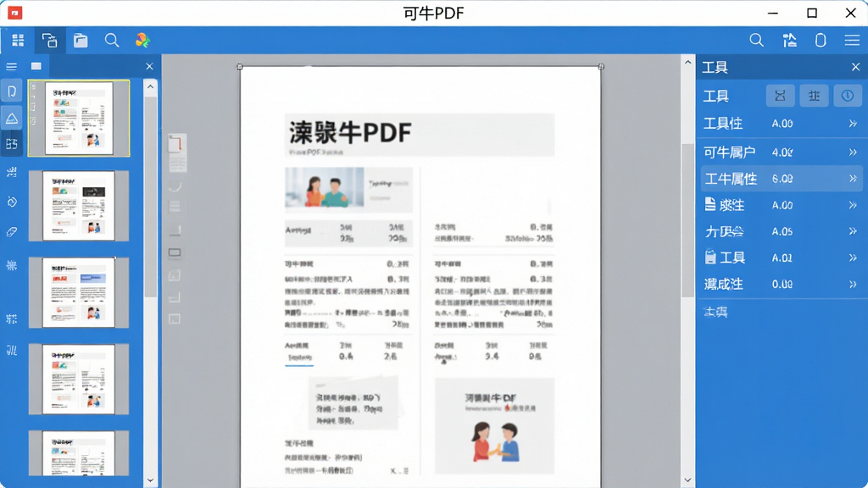The image size is (868, 488).
Task: Close the thumbnail panel
Action: point(149,66)
